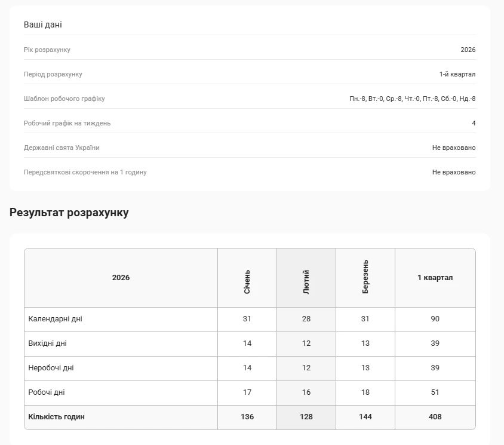
Task: Select quarterly calendar days value 90
Action: click(x=435, y=319)
